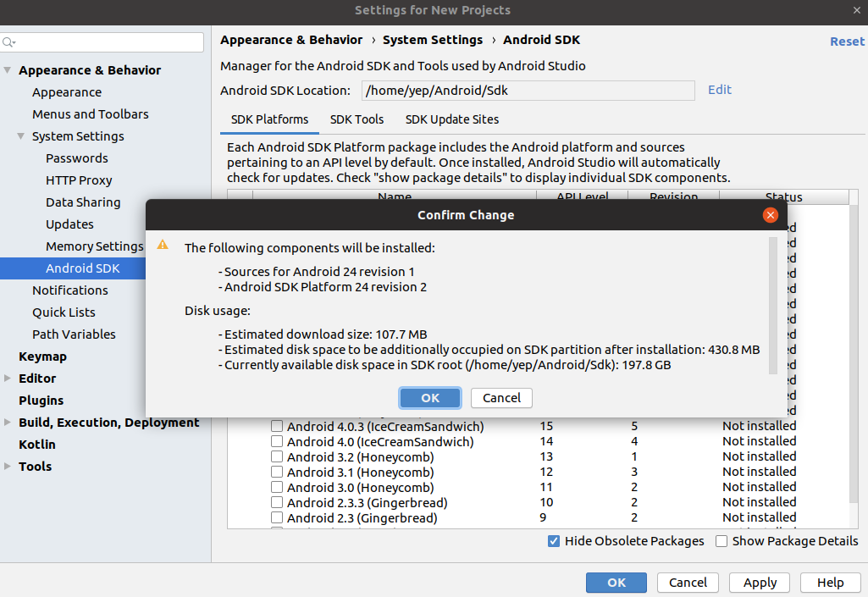This screenshot has height=597, width=868.
Task: Uncheck Hide Obsolete Packages
Action: click(x=554, y=541)
